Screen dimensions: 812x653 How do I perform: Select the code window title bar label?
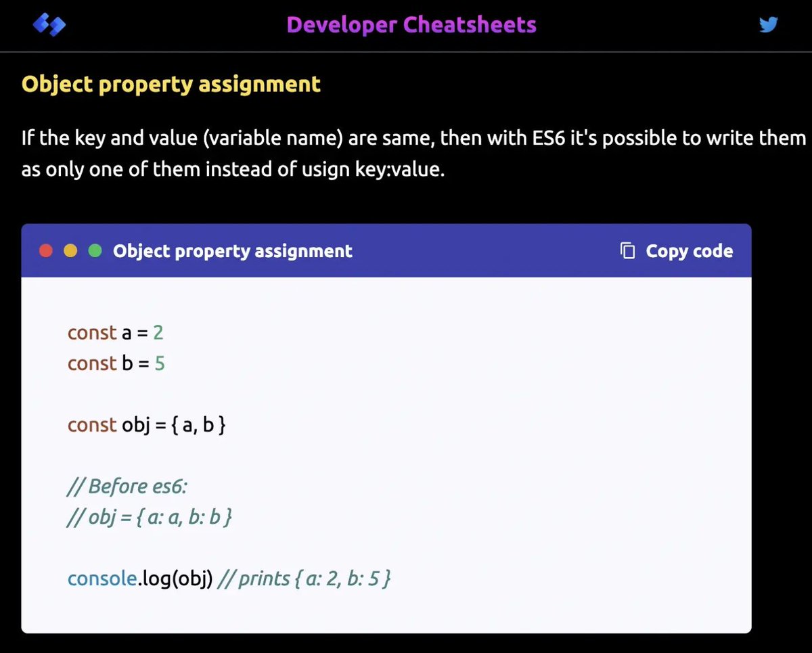pyautogui.click(x=233, y=250)
